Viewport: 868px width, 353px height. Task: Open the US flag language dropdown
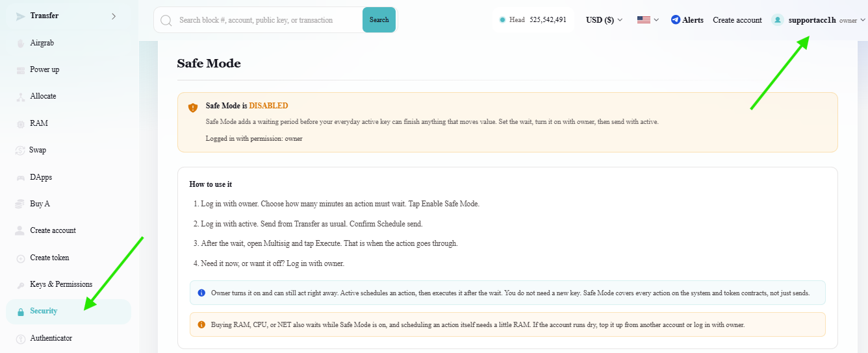point(648,20)
